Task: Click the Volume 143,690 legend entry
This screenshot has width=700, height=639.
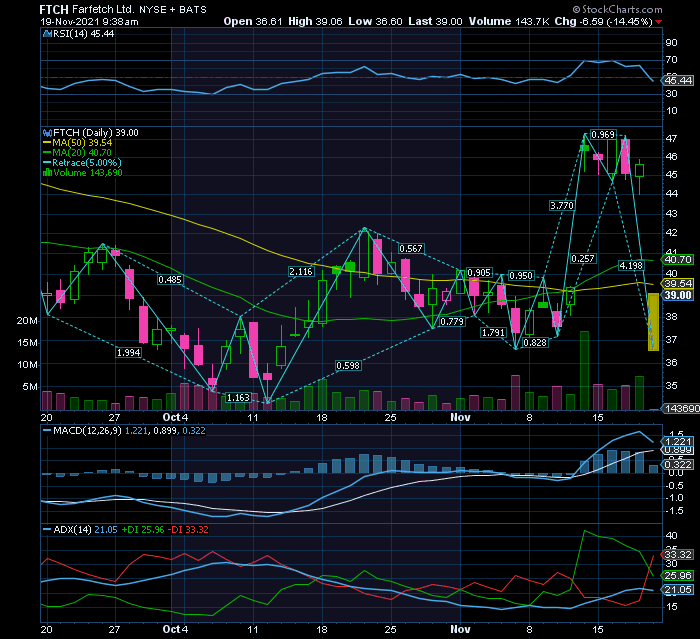Action: point(88,173)
